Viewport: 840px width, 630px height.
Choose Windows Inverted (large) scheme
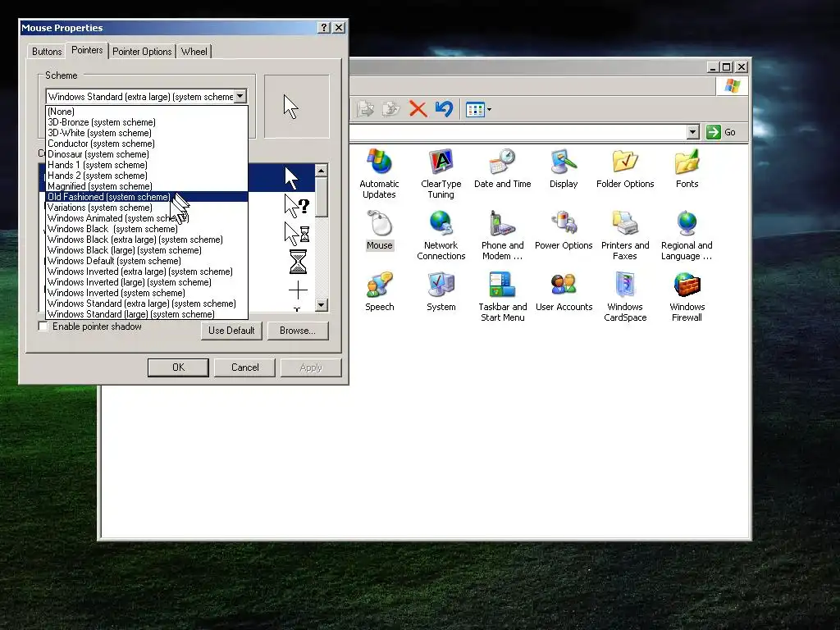coord(146,282)
